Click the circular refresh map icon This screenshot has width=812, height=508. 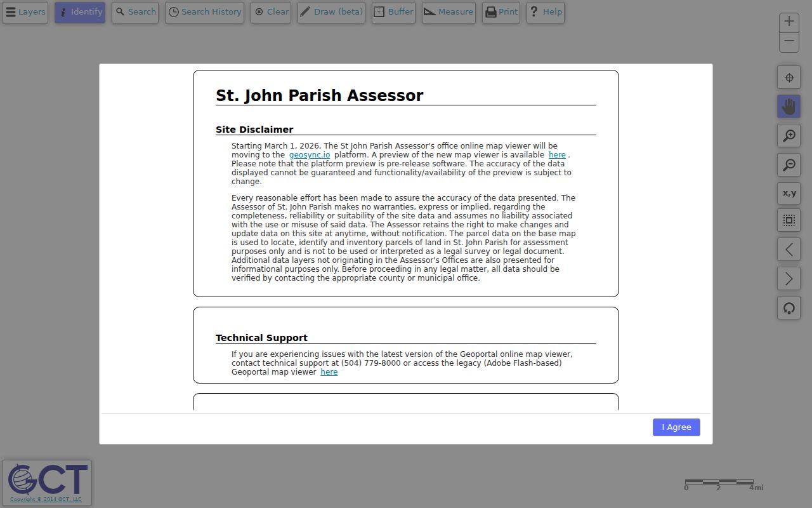(789, 308)
